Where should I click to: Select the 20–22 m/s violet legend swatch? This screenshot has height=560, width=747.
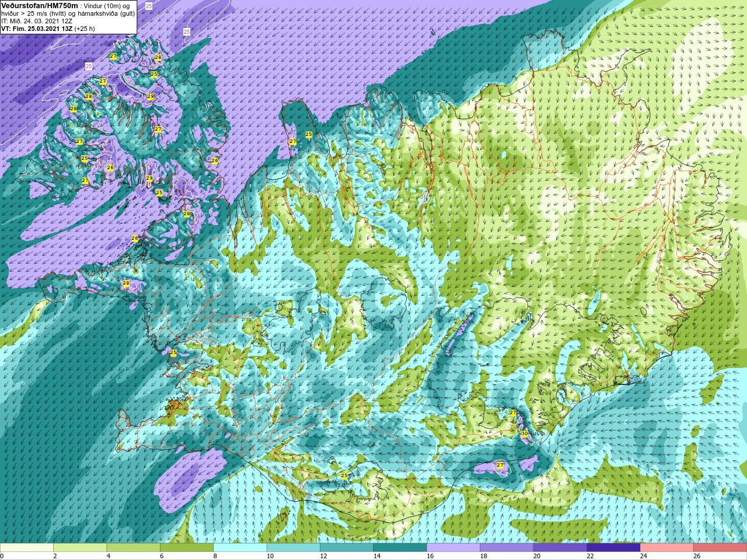560,547
